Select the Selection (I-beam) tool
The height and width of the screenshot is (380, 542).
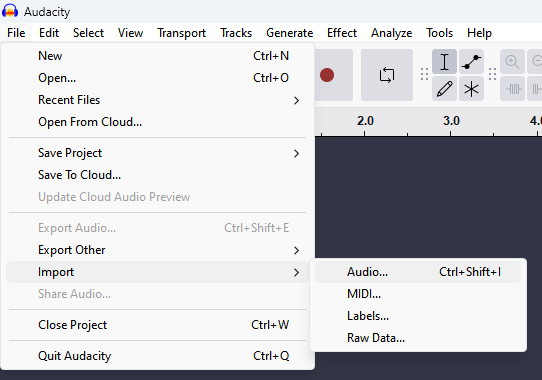pos(444,62)
